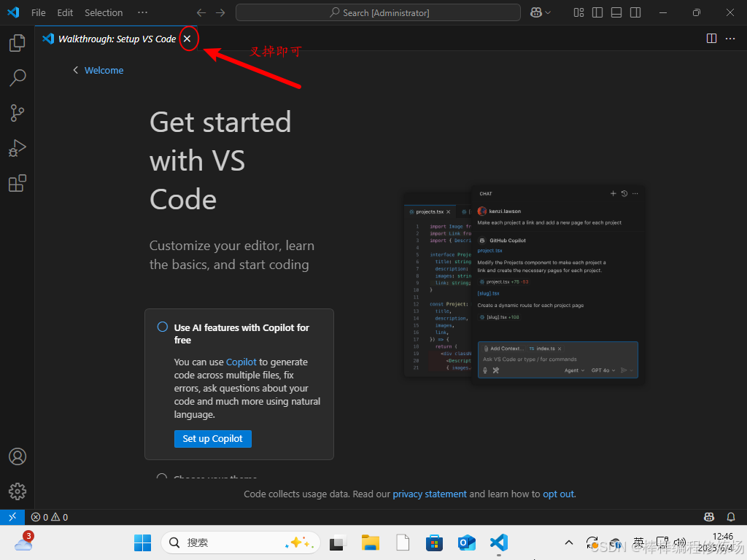This screenshot has width=747, height=560.
Task: Open File Explorer from the taskbar
Action: (370, 542)
